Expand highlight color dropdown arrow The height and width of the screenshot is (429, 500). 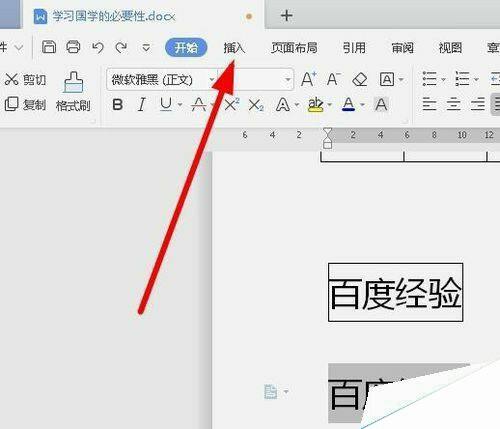tap(330, 105)
